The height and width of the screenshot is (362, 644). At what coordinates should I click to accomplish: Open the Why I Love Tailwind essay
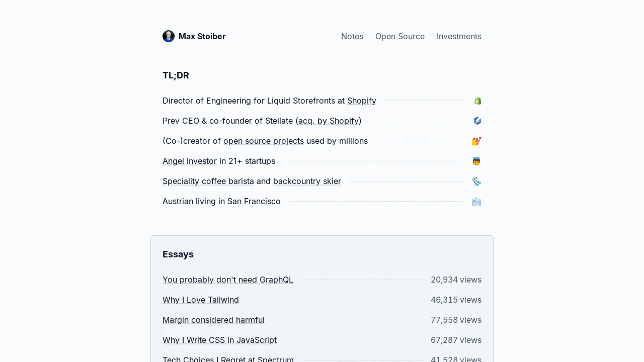point(201,300)
